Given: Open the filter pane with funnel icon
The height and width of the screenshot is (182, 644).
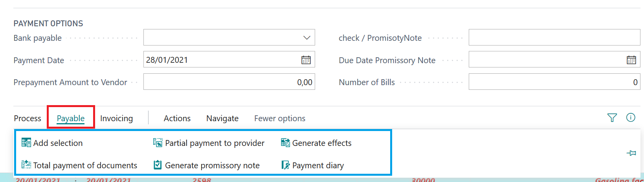Looking at the screenshot, I should (x=612, y=118).
